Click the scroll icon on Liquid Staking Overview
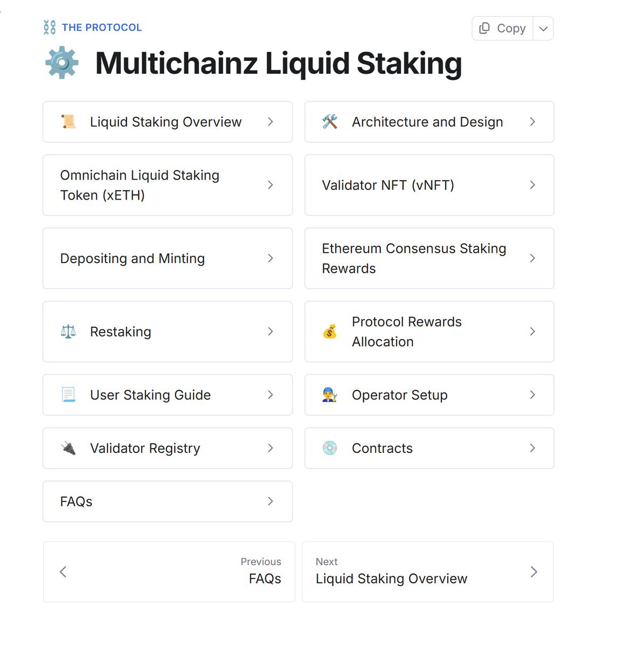Image resolution: width=644 pixels, height=647 pixels. 68,122
